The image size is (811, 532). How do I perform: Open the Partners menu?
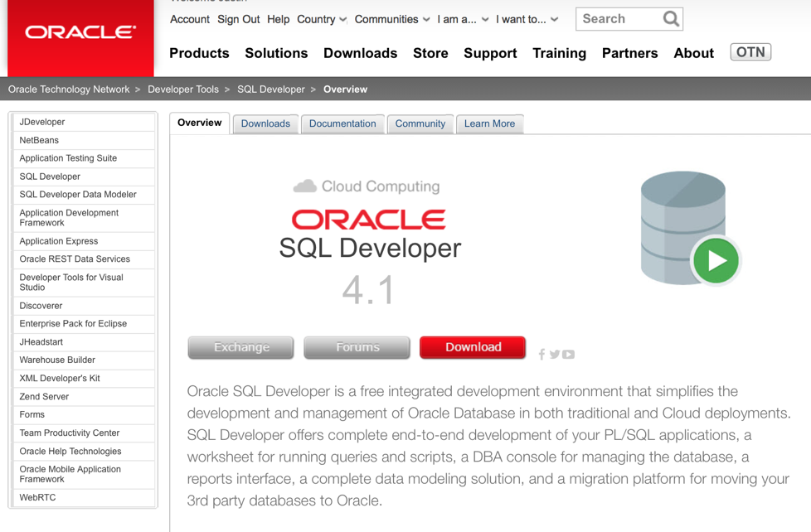tap(630, 53)
